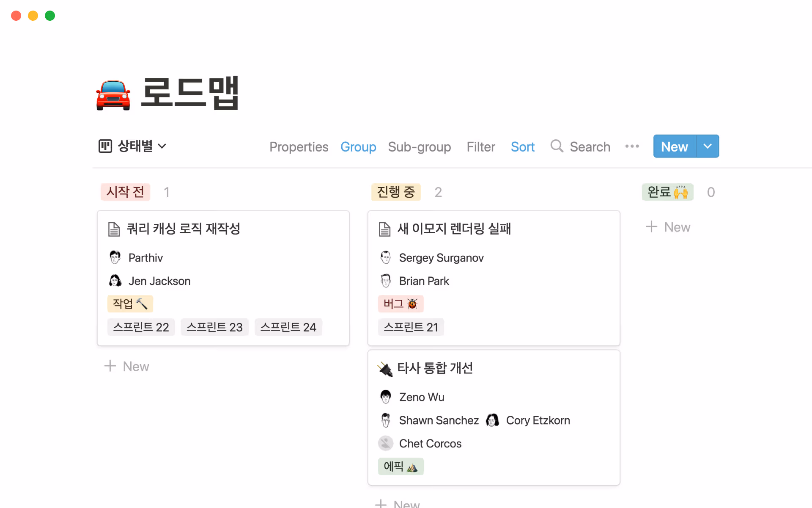Image resolution: width=812 pixels, height=508 pixels.
Task: Click the 스프린트 21 tag
Action: 411,326
